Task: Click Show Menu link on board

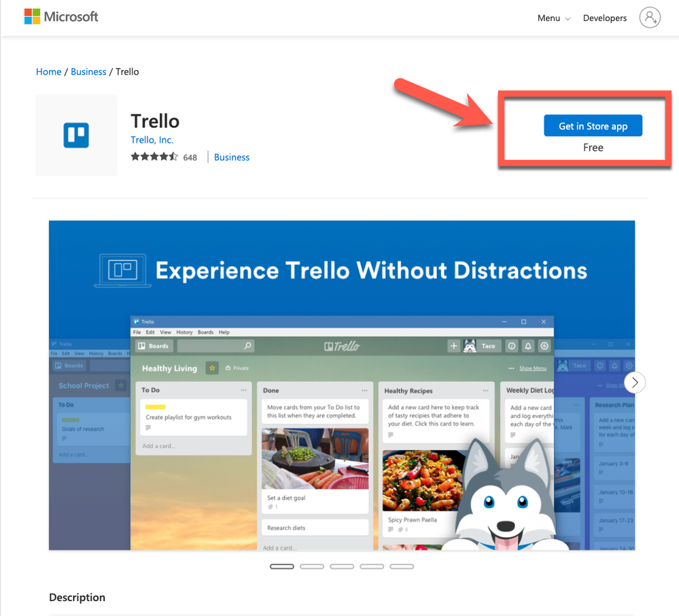Action: point(533,369)
